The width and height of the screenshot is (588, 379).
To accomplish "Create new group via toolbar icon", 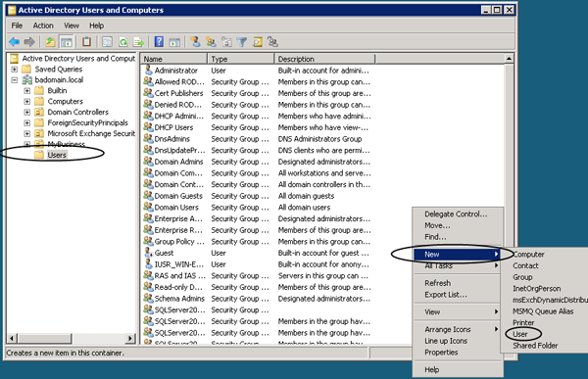I will pos(211,42).
